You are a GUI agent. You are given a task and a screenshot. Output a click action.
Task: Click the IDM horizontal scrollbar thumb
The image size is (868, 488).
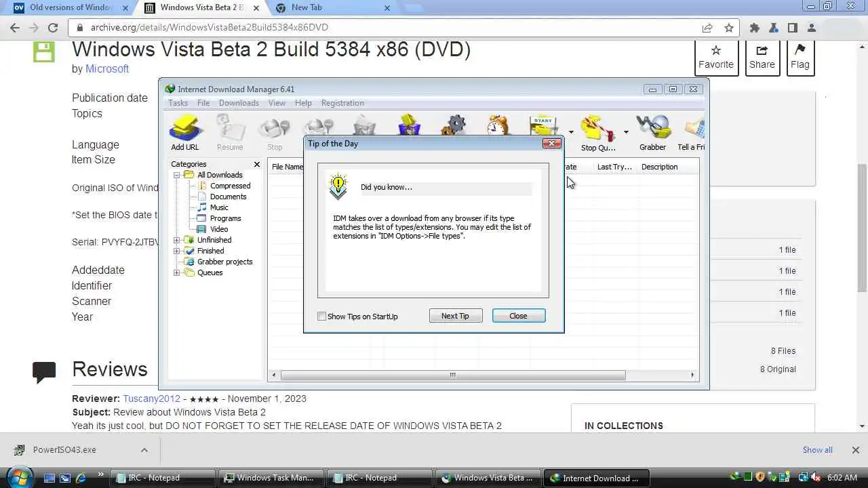tap(452, 375)
